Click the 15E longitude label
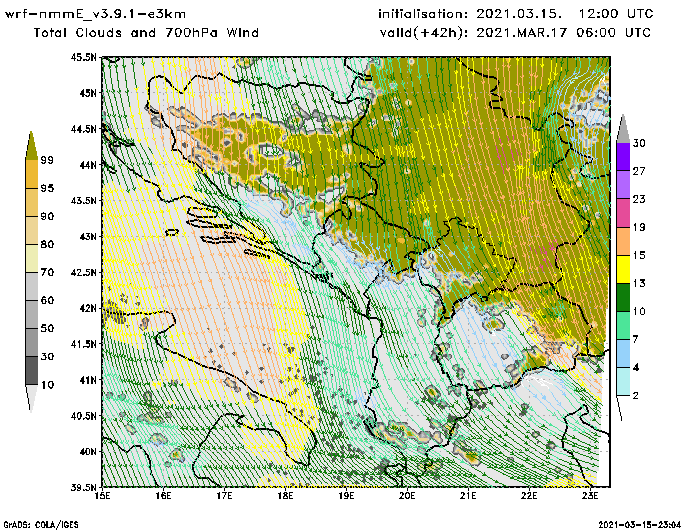Viewport: 700px width, 530px height. (x=102, y=496)
